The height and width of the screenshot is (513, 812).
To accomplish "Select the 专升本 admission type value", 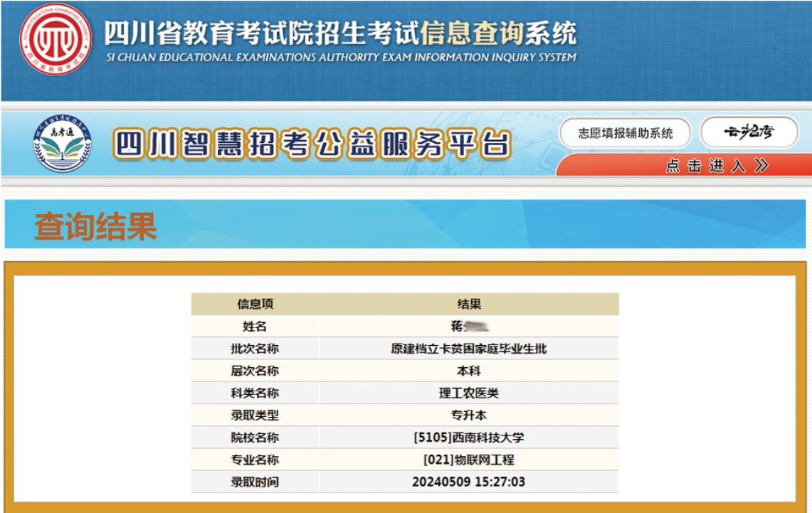I will pos(468,415).
